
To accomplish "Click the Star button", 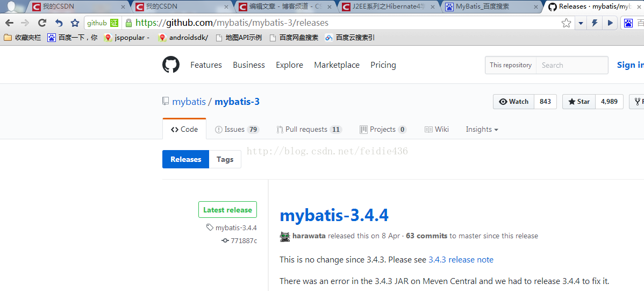I will click(579, 102).
